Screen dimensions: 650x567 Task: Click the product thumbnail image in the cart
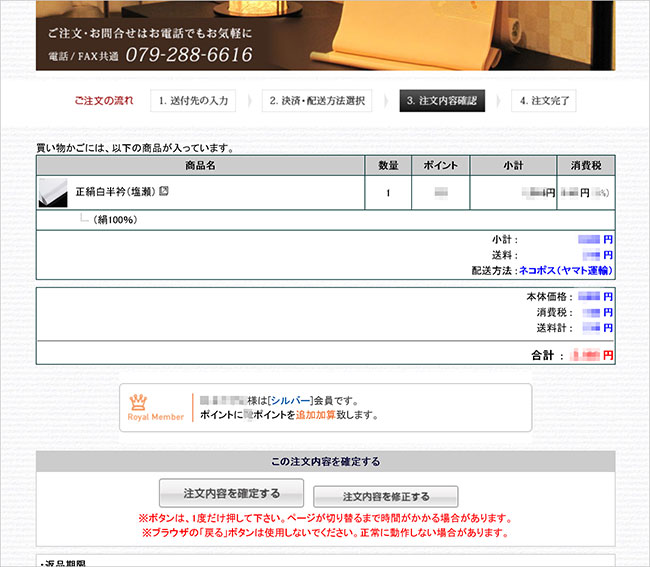point(53,192)
